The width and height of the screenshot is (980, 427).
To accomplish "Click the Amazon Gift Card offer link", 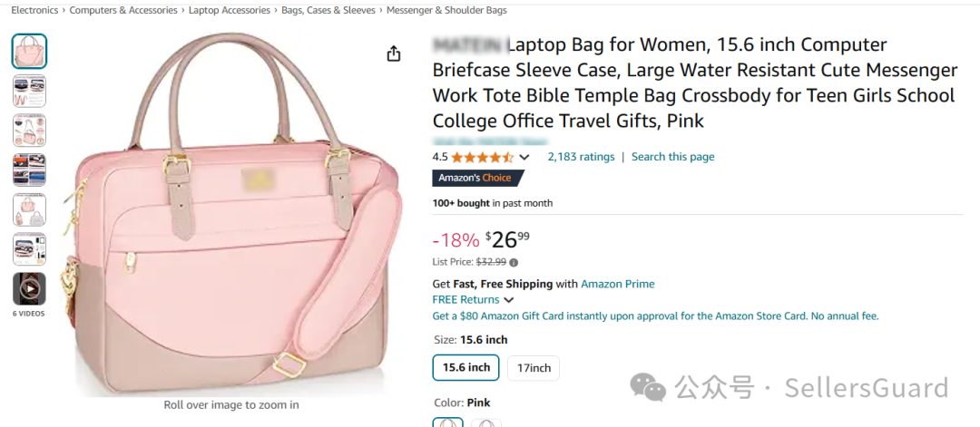I will click(655, 316).
